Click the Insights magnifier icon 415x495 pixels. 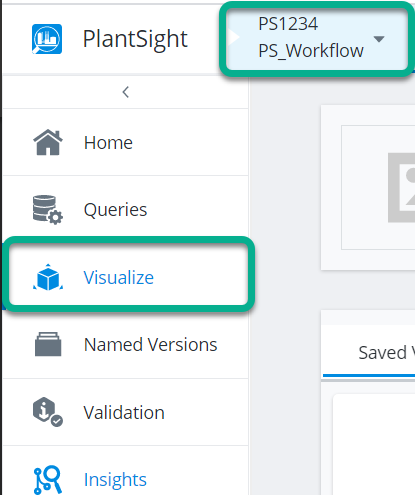point(48,480)
